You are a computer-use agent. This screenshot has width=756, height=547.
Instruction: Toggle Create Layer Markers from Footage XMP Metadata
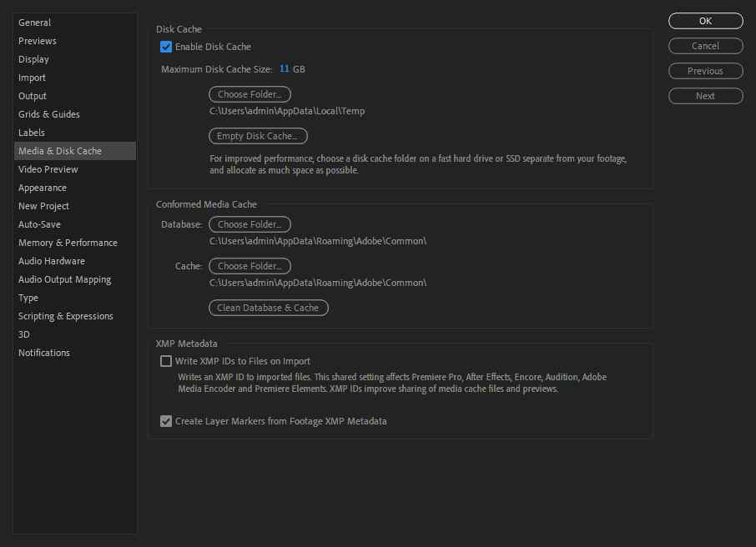point(166,422)
